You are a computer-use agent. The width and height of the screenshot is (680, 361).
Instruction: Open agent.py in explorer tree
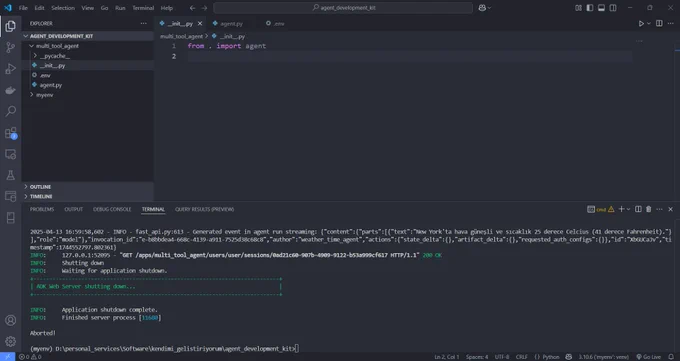(x=88, y=85)
